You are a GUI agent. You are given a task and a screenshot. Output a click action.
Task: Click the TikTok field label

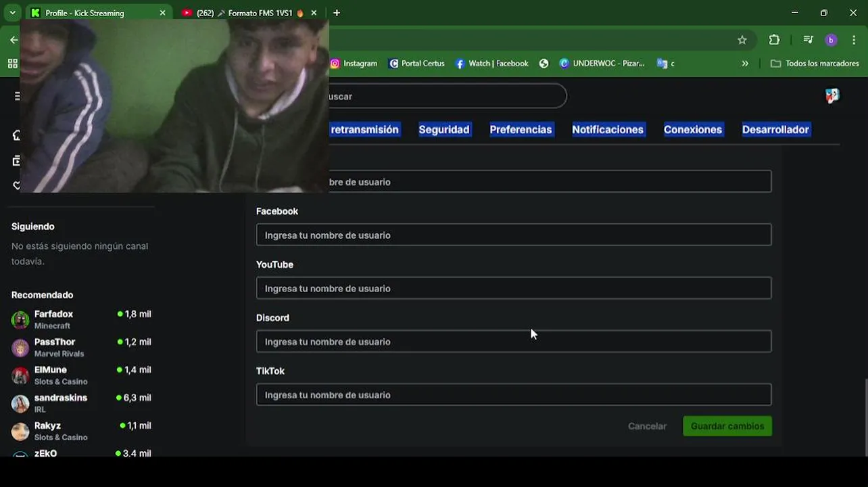point(270,371)
